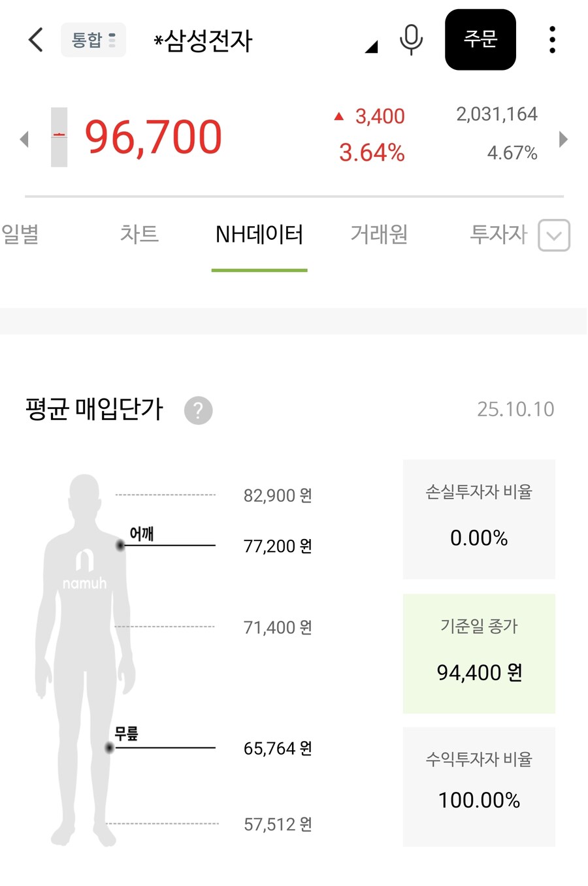588x886 pixels.
Task: Tap the 기준일 종가 green box
Action: [x=479, y=653]
